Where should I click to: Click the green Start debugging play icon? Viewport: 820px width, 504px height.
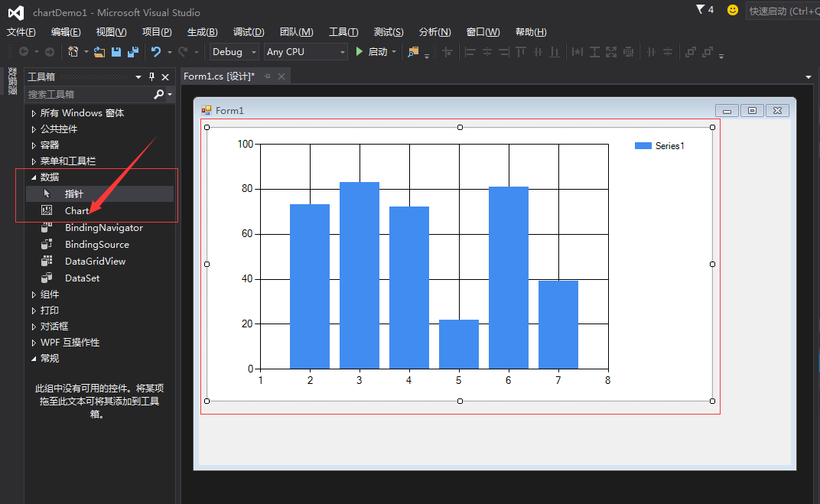358,51
